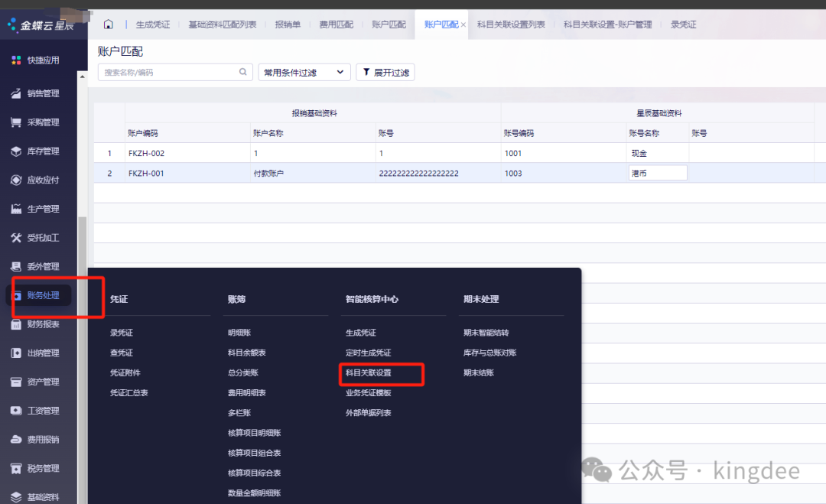Open 库存管理 box icon

(15, 151)
